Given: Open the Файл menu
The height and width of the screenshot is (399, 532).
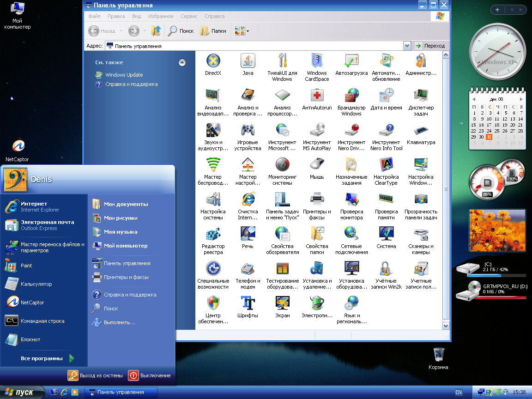Looking at the screenshot, I should point(94,16).
